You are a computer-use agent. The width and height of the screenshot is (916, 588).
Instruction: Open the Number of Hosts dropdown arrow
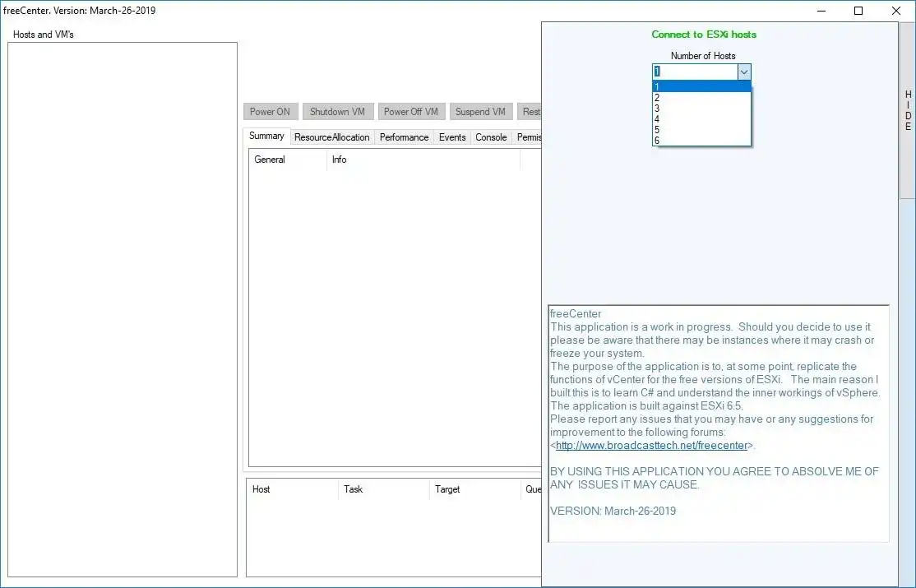click(x=743, y=72)
